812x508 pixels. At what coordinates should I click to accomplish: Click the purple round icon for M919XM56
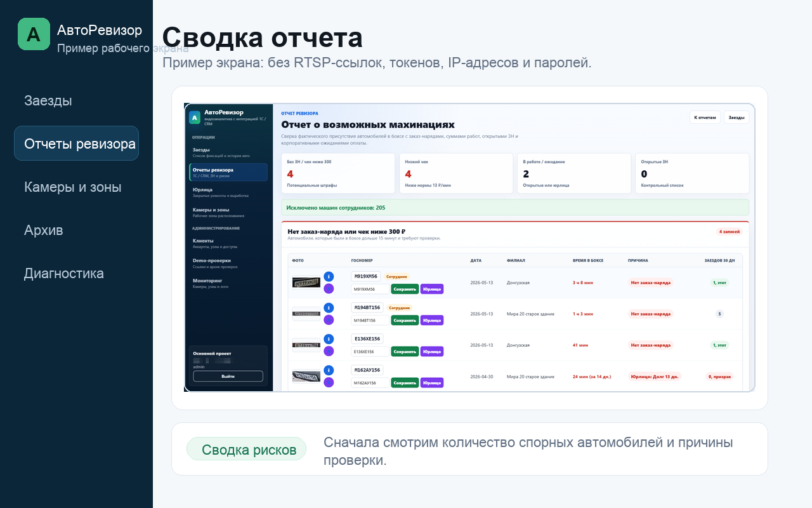click(x=329, y=289)
